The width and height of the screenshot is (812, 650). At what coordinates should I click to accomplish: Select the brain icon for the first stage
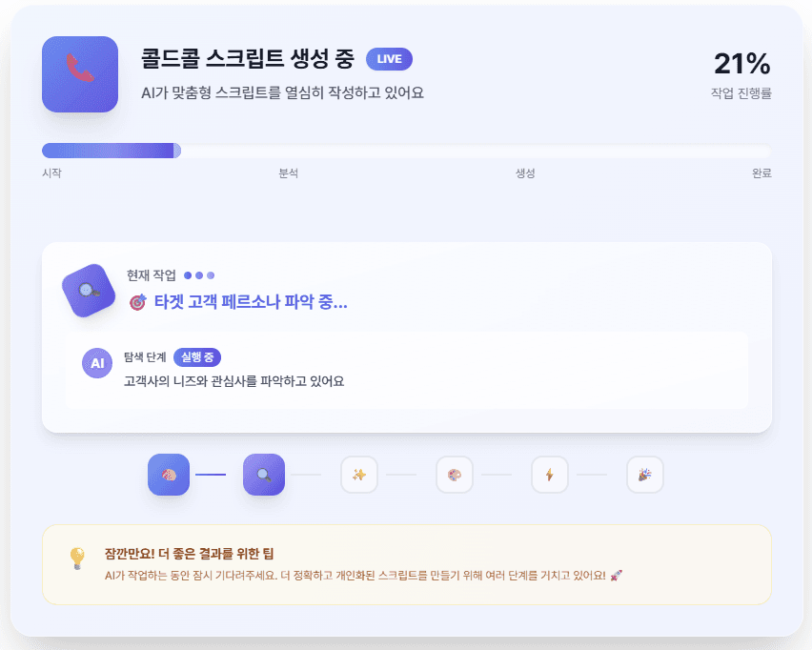(x=169, y=475)
